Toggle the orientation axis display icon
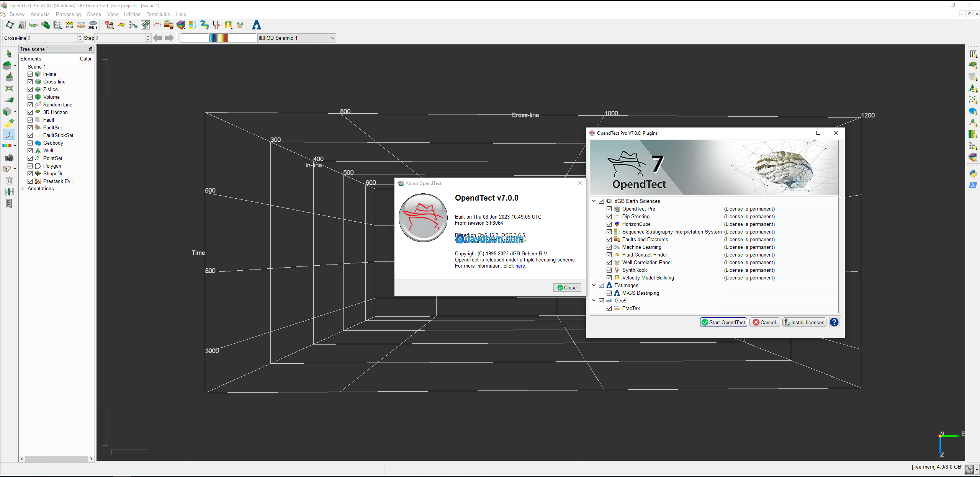Image resolution: width=980 pixels, height=477 pixels. pyautogui.click(x=9, y=134)
